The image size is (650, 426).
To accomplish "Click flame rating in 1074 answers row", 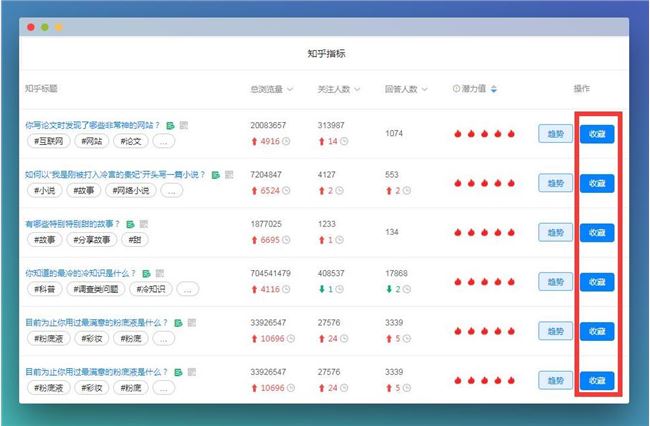I will pyautogui.click(x=484, y=134).
